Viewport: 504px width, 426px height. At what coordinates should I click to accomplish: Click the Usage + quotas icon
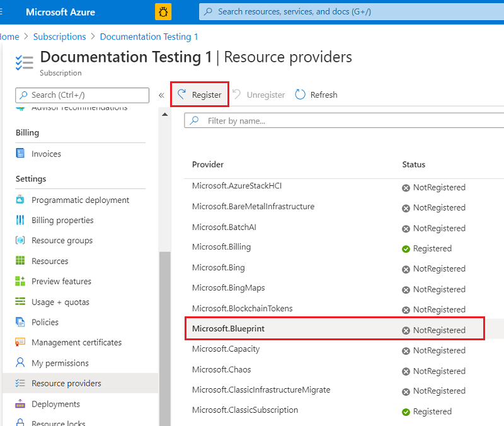point(20,301)
